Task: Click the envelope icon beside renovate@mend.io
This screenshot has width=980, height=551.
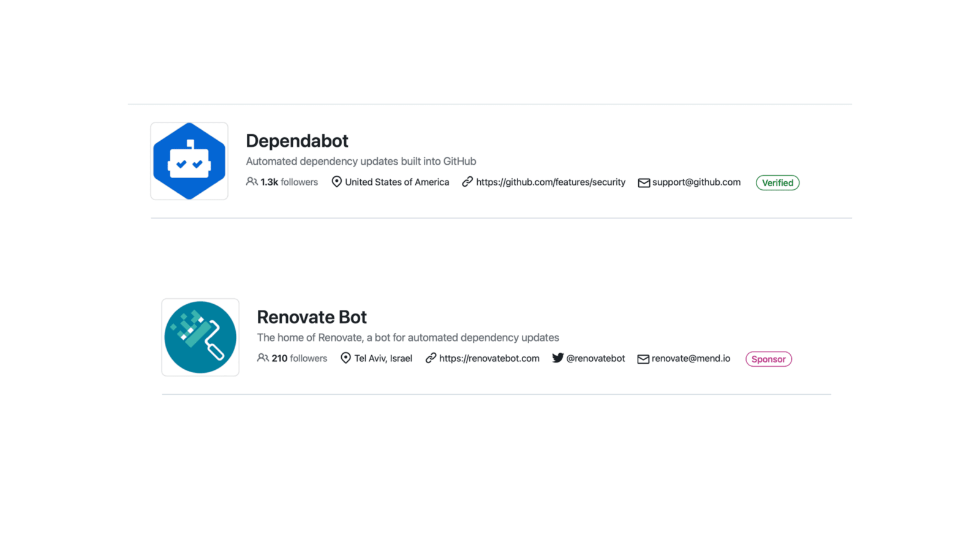Action: click(x=643, y=359)
